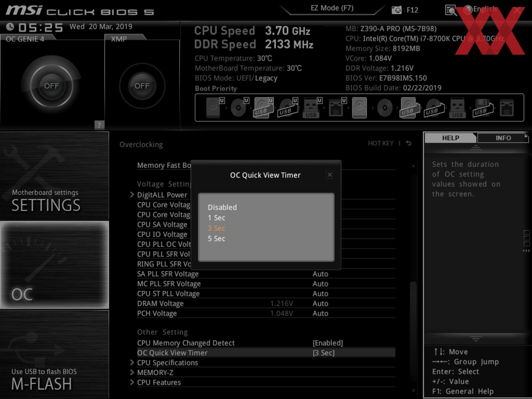532x399 pixels.
Task: Select the last network boot device icon
Action: point(507,108)
